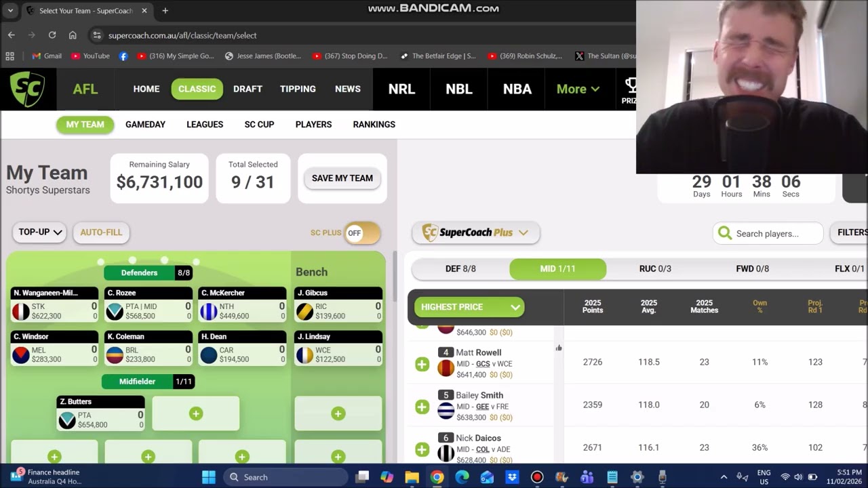Screen dimensions: 868x488
Task: Switch to the FWD 0/8 position tab
Action: 753,269
